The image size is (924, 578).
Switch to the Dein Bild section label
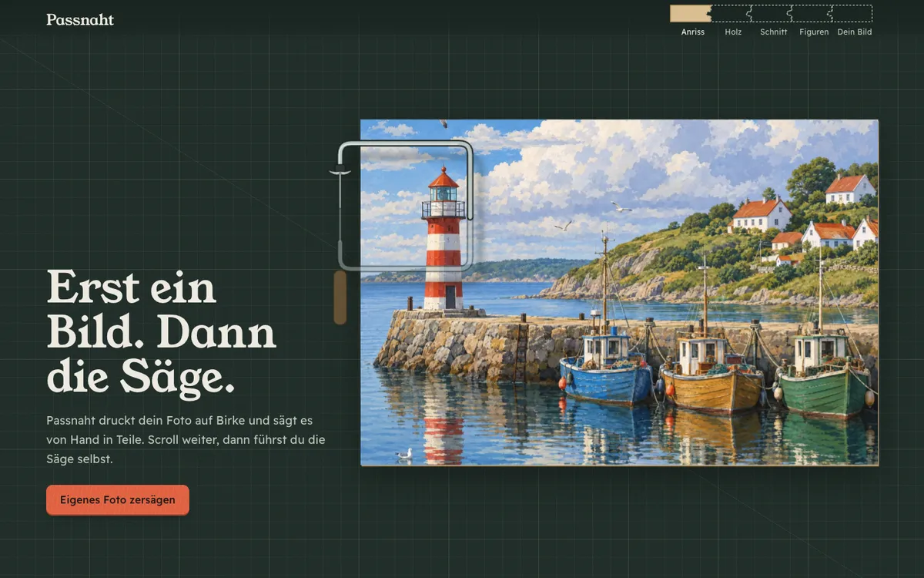(855, 32)
